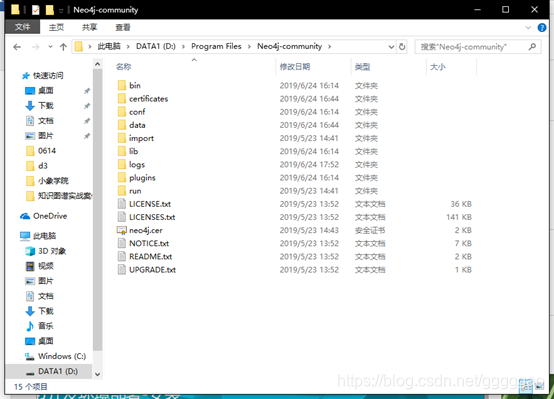The image size is (554, 399).
Task: Click 2019/6/24 17:52 date of logs
Action: [x=309, y=164]
